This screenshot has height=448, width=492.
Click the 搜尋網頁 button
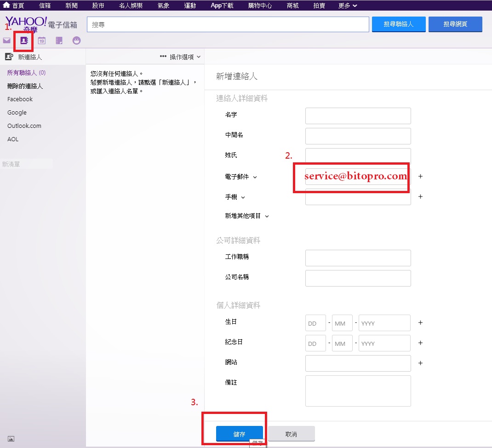[455, 24]
